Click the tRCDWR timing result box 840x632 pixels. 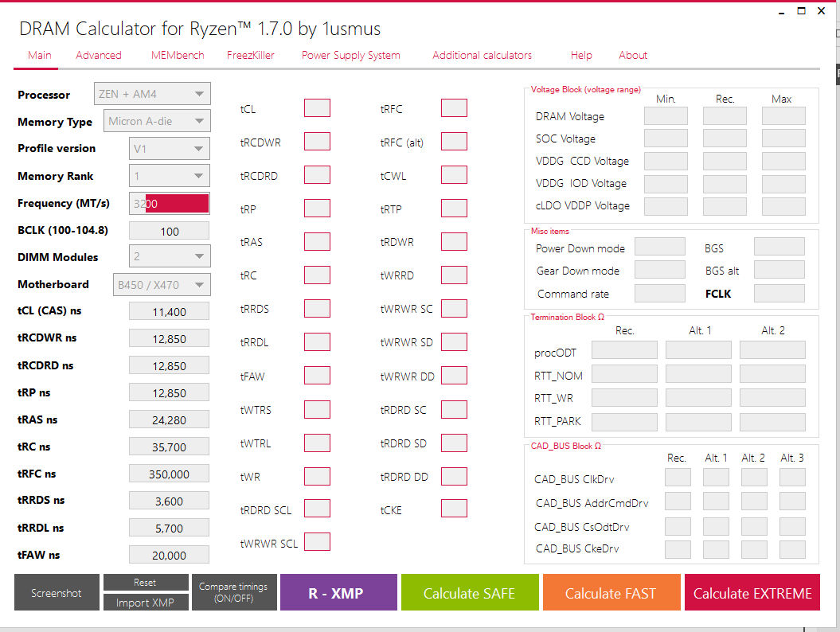[317, 142]
